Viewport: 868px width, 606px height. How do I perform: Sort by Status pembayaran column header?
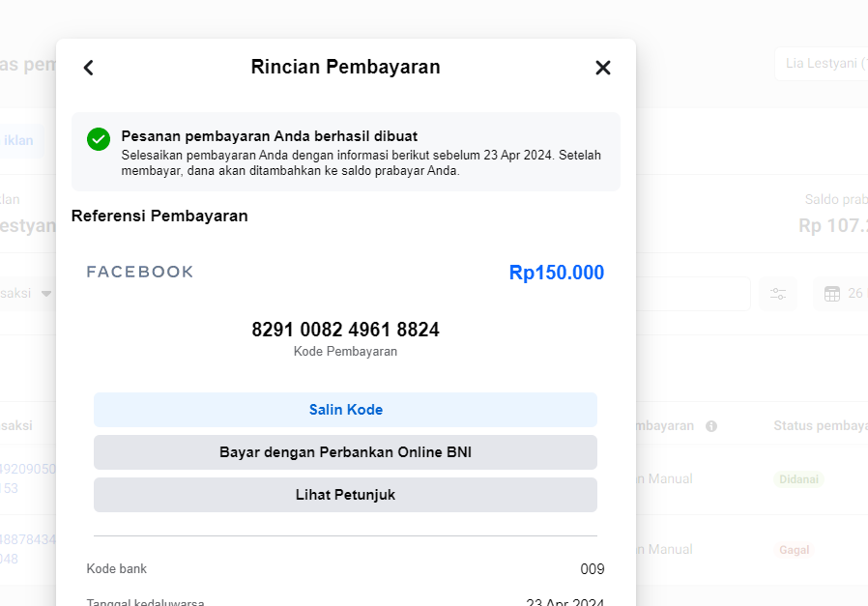821,425
